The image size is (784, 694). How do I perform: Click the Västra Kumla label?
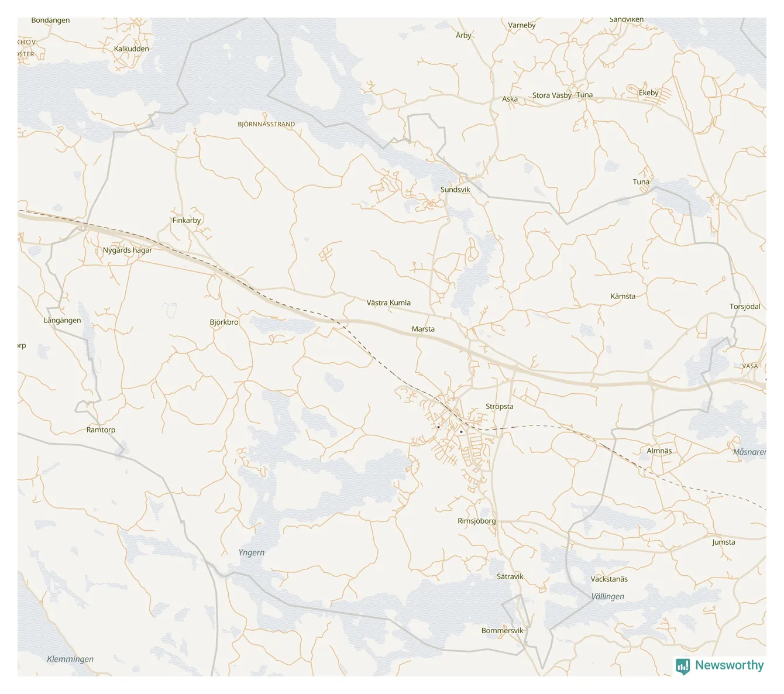[388, 303]
